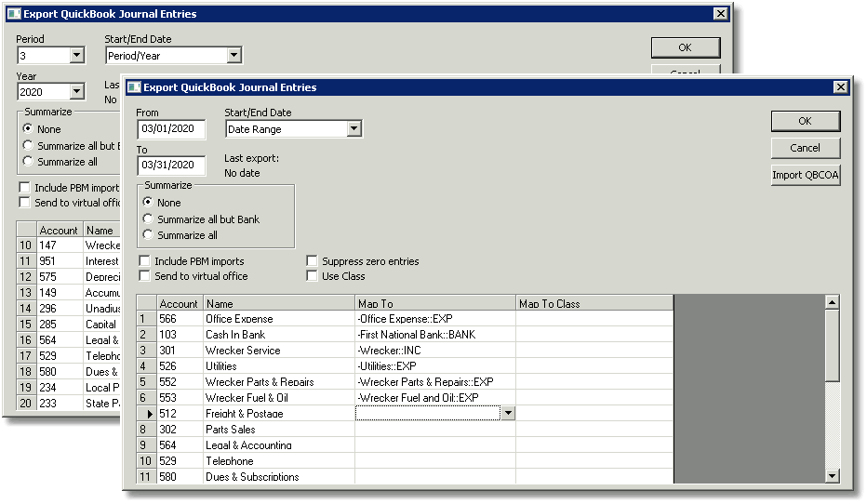The image size is (867, 504).
Task: Click the -Wrecker Fuel and Oil::EXP cell
Action: point(435,397)
